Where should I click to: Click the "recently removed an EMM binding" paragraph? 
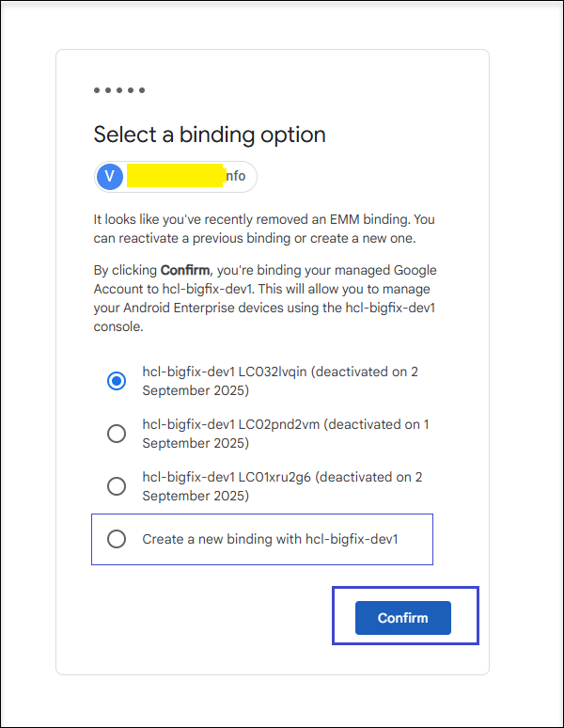click(263, 228)
